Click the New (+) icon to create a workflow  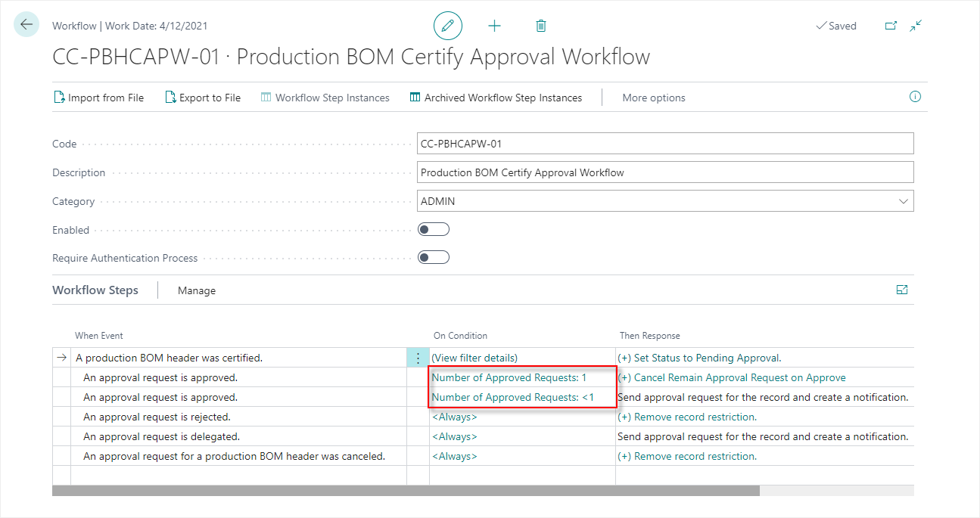point(494,25)
